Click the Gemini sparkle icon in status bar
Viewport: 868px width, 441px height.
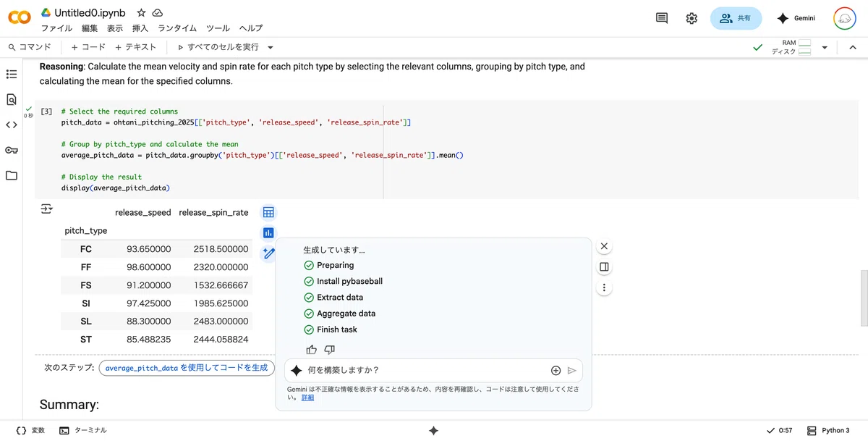[x=433, y=430]
